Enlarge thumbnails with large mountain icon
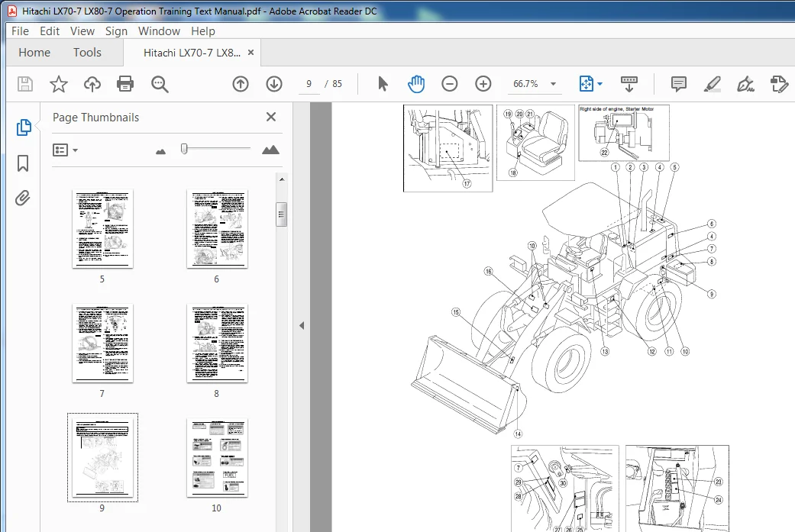The image size is (795, 532). (x=270, y=150)
